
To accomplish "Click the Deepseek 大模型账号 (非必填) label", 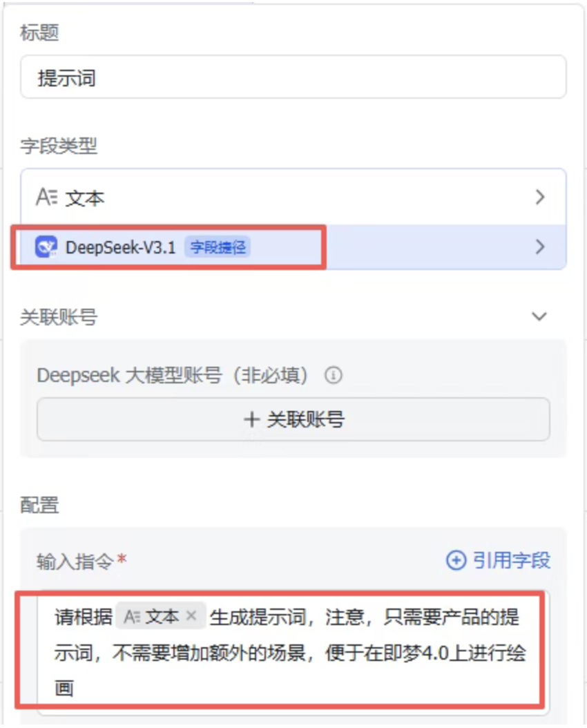I will pyautogui.click(x=172, y=375).
